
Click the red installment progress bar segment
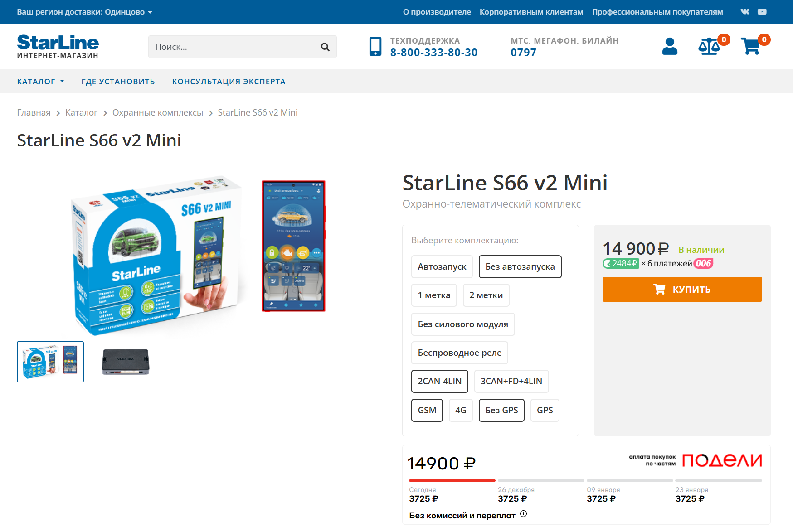pos(452,480)
